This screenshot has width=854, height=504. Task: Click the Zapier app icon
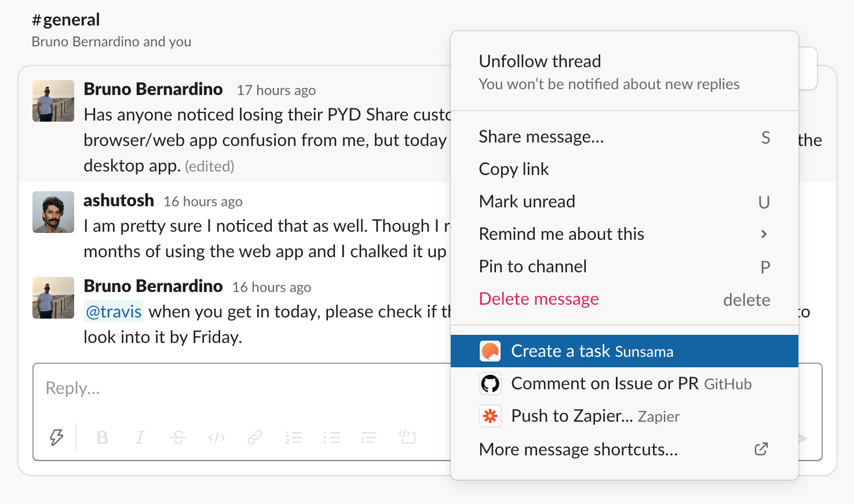tap(490, 416)
